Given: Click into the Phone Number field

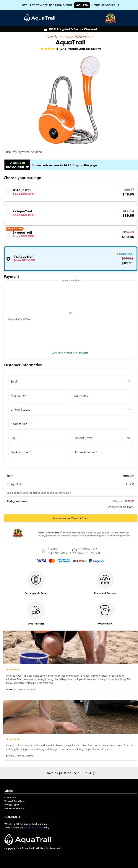Looking at the screenshot, I should 103,452.
